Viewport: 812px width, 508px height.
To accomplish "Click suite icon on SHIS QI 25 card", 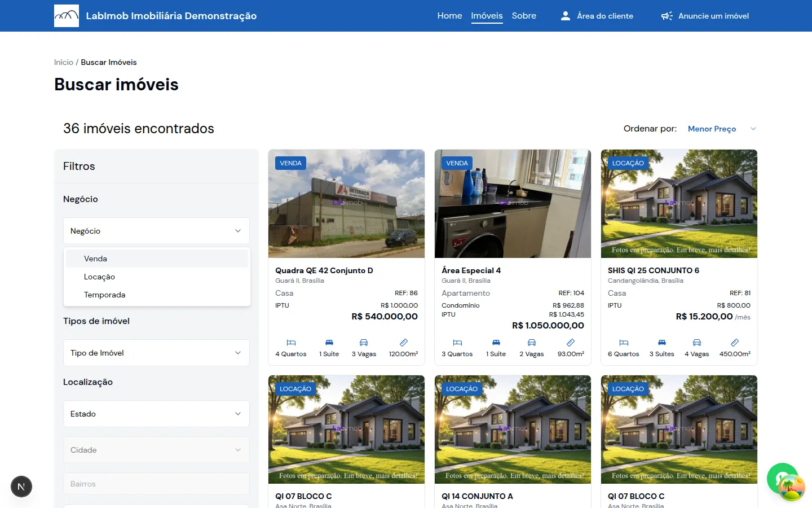I will coord(662,343).
